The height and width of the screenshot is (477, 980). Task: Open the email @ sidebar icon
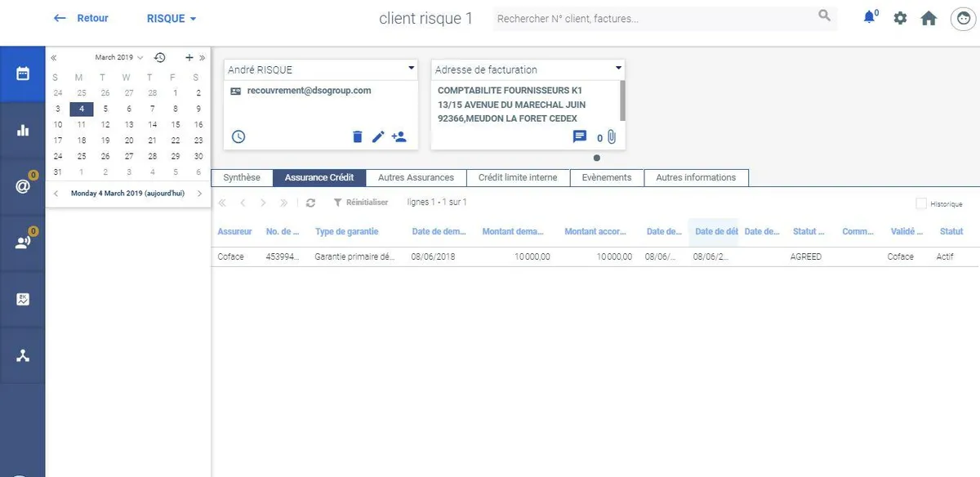[x=23, y=186]
